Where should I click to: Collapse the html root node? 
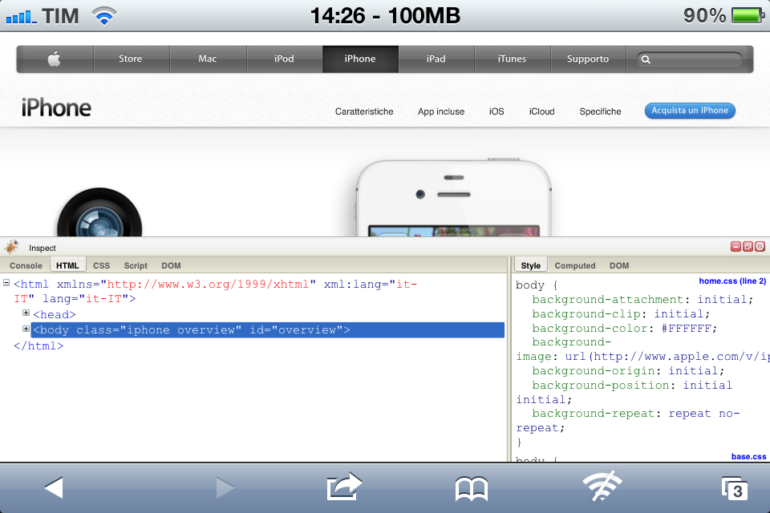tap(6, 283)
